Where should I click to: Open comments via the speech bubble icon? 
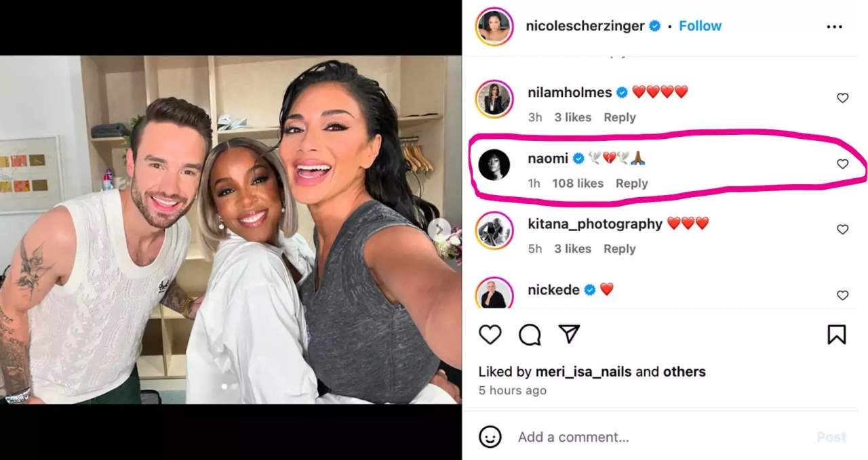pyautogui.click(x=530, y=335)
